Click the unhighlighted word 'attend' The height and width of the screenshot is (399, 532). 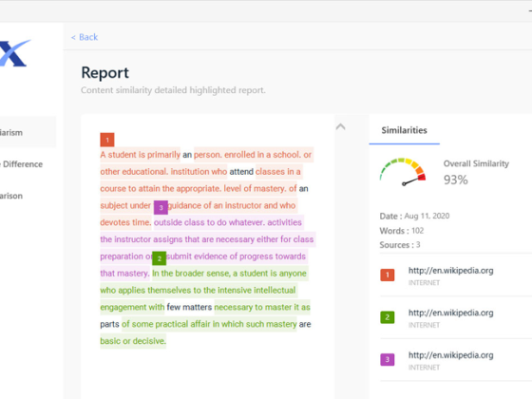241,172
